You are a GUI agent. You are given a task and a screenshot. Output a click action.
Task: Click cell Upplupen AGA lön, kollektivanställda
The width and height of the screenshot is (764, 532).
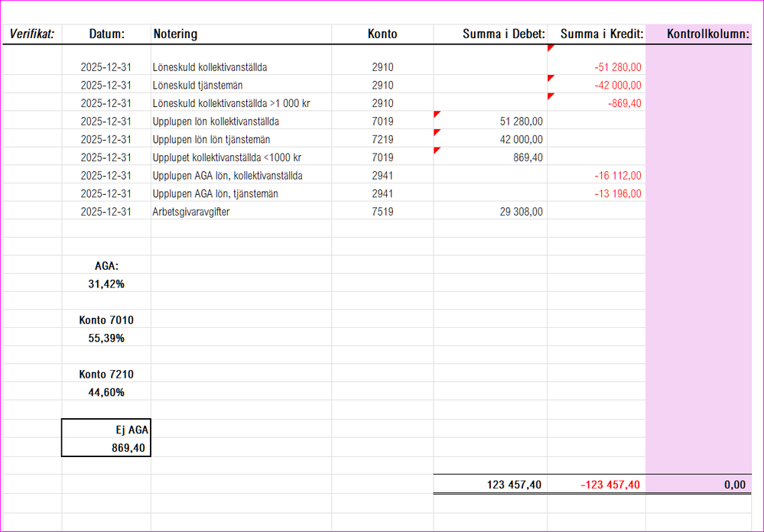241,175
